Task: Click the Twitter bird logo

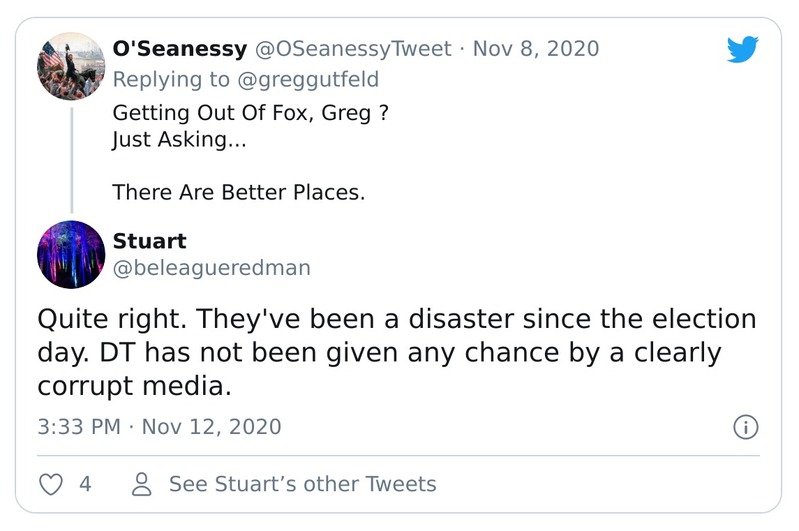Action: click(742, 49)
